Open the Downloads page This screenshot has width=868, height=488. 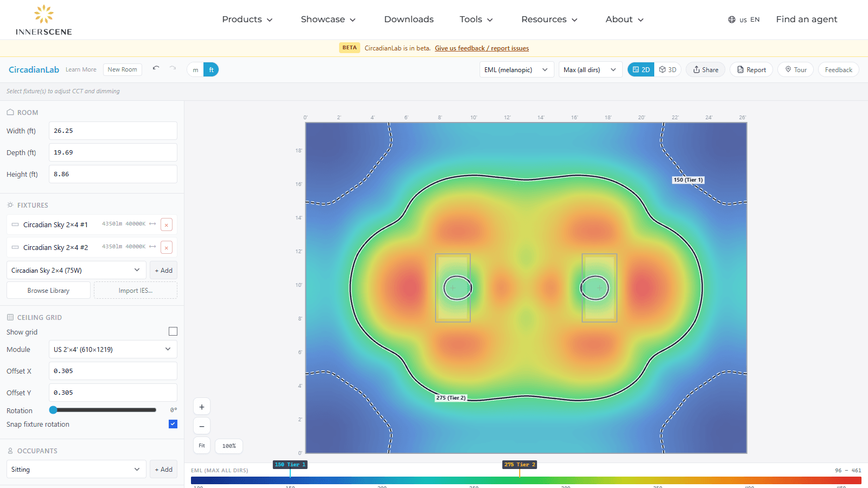(409, 20)
